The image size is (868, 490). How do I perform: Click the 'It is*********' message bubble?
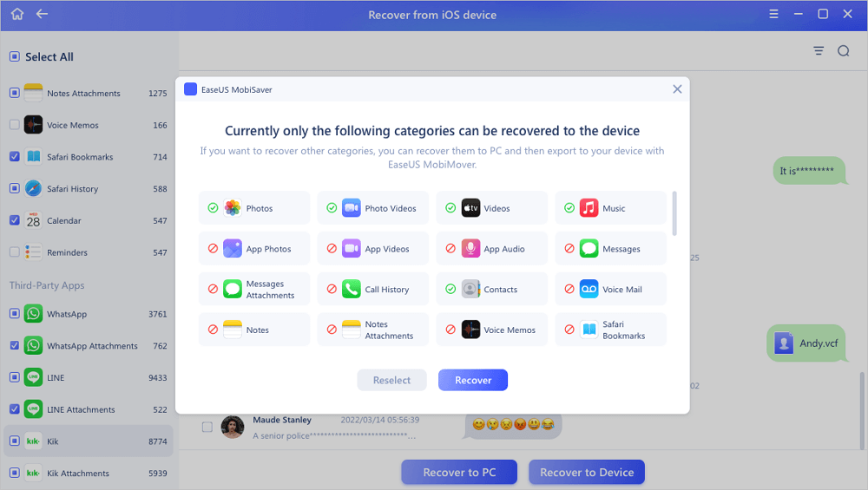coord(809,170)
